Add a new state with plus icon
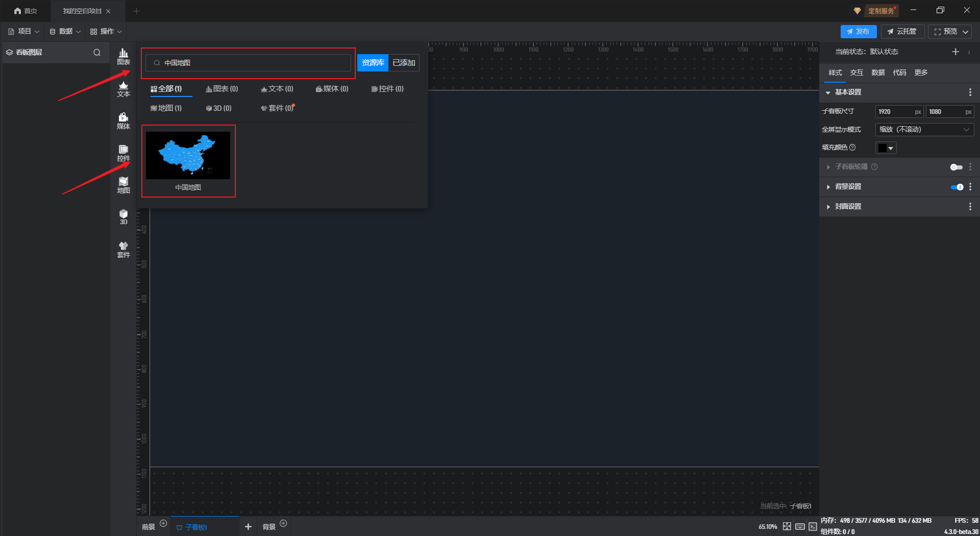 [x=955, y=52]
